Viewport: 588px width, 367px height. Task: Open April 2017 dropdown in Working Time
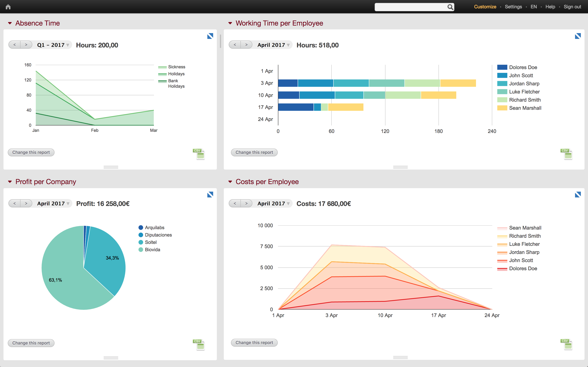click(x=273, y=45)
